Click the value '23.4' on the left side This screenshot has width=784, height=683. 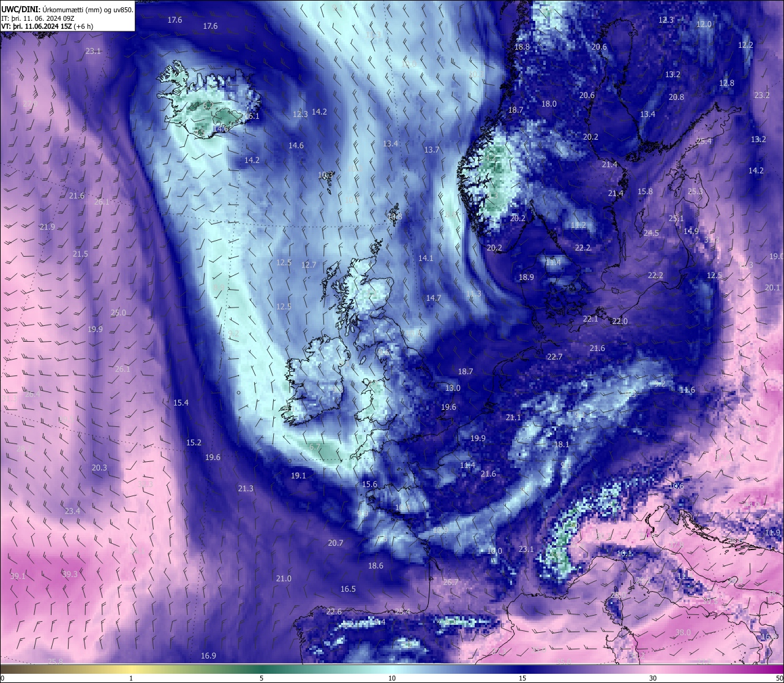(72, 511)
